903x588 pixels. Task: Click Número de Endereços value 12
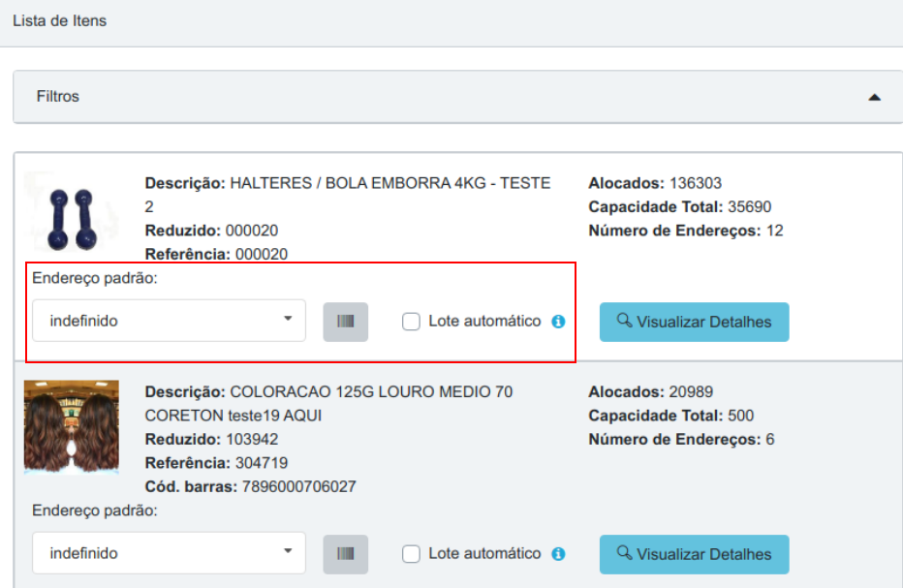pyautogui.click(x=774, y=231)
